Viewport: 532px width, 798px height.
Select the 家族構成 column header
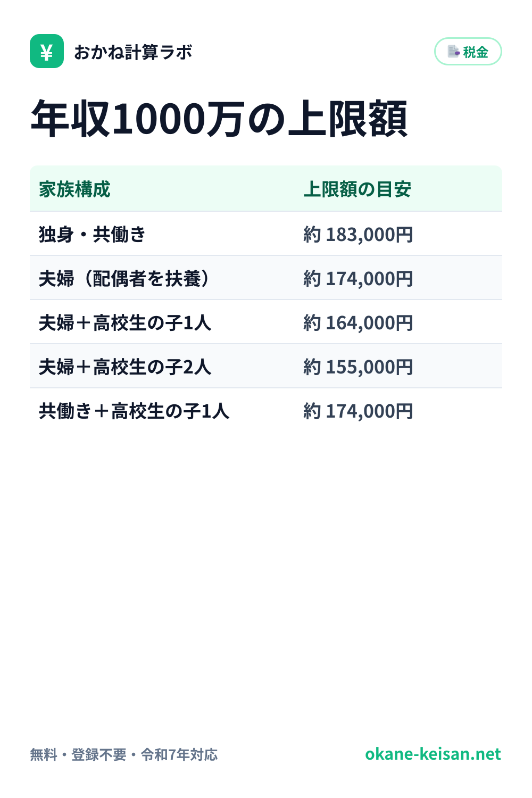coord(74,189)
